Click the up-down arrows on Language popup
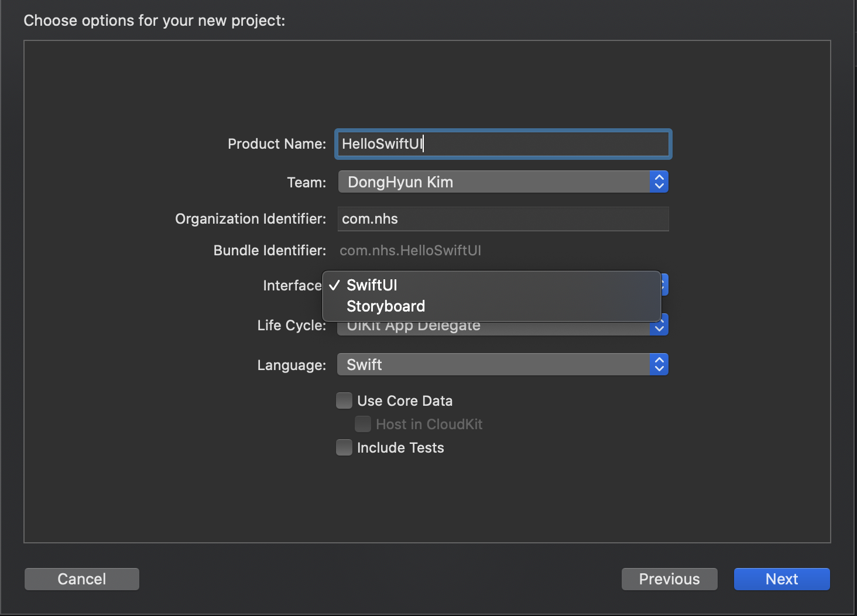The image size is (857, 616). [659, 364]
